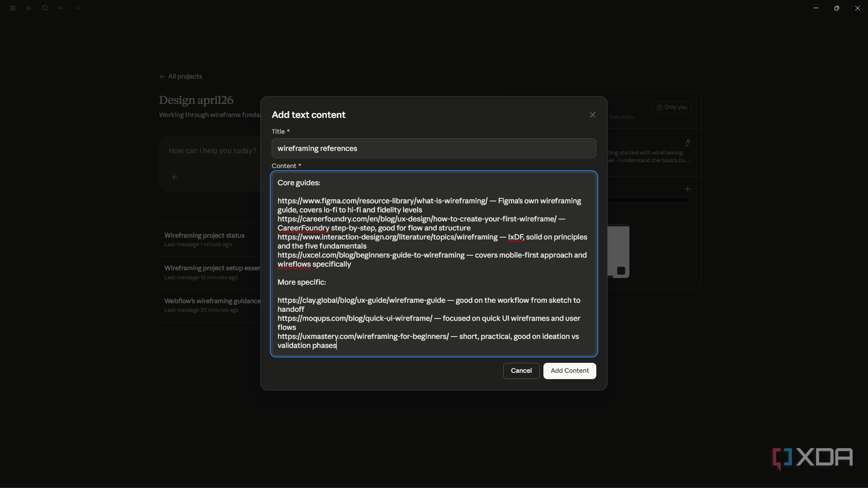Click the figma.com wireframing URL text

(x=382, y=201)
